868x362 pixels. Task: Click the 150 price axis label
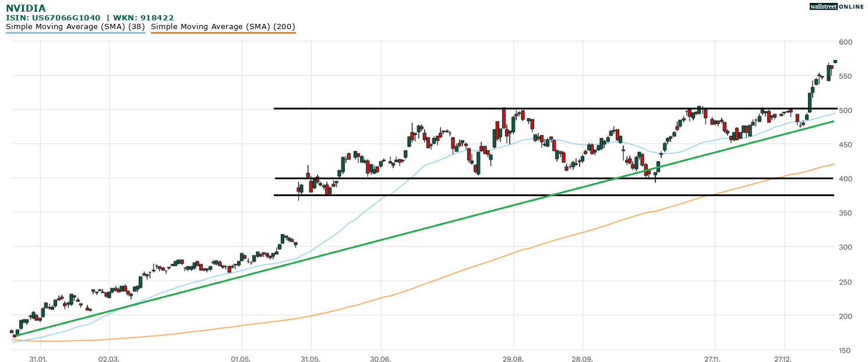click(x=845, y=350)
